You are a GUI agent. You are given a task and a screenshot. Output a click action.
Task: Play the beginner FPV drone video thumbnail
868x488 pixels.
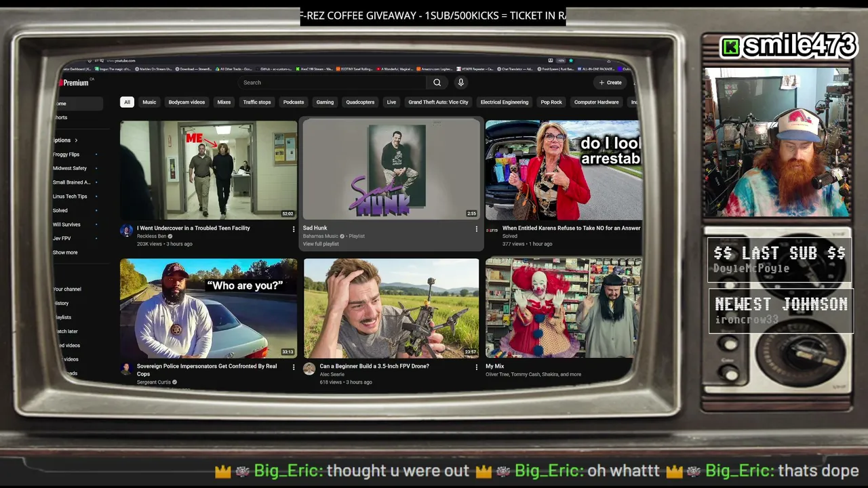[391, 308]
